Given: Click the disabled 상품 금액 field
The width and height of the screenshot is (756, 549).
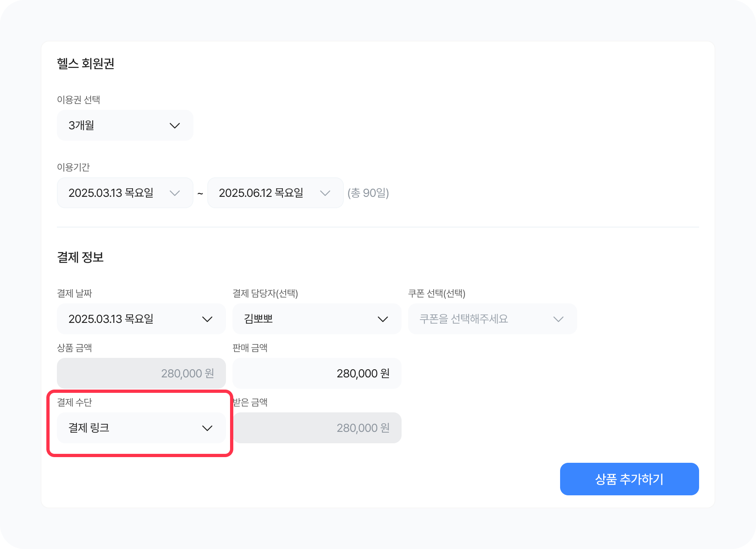Looking at the screenshot, I should point(141,373).
